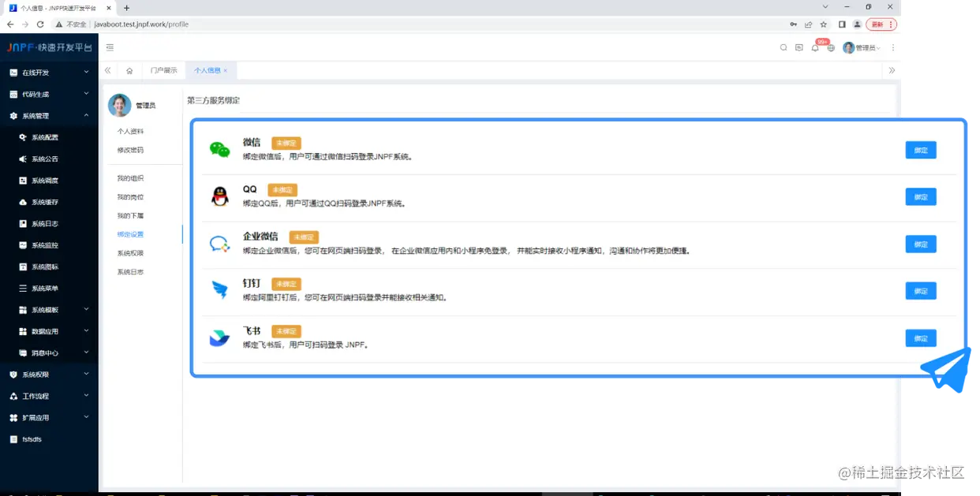This screenshot has width=980, height=496.
Task: Click the 系统菜单 list icon in sidebar
Action: click(23, 289)
